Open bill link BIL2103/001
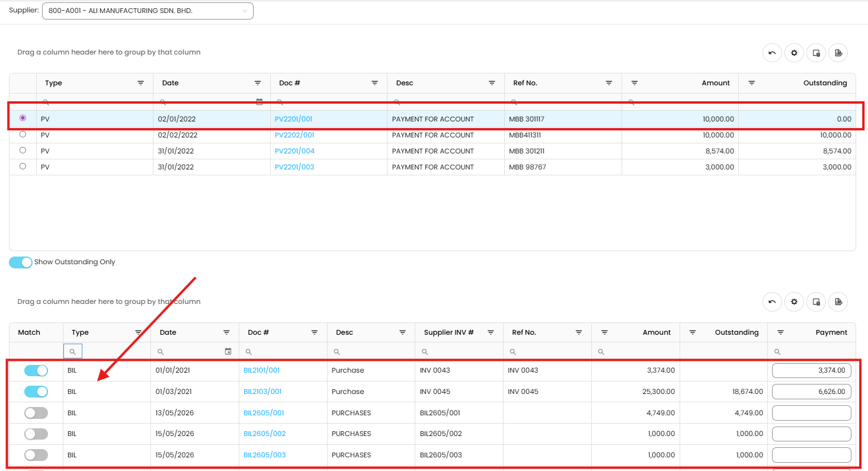 click(262, 392)
